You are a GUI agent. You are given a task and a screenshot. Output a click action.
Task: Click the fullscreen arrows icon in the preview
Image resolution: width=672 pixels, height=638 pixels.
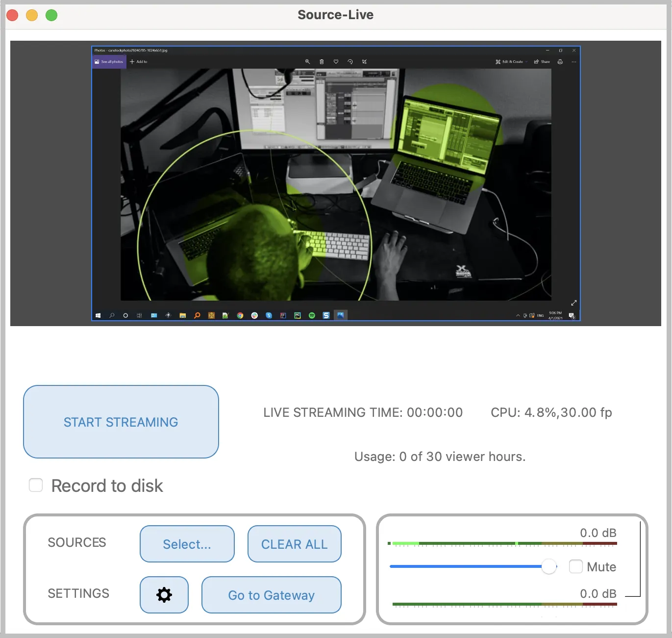574,303
